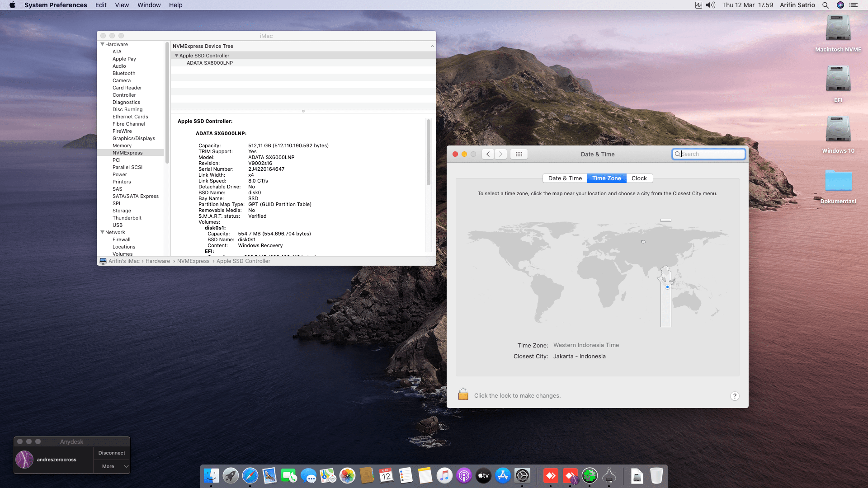The height and width of the screenshot is (488, 868).
Task: Open the Edit menu
Action: pyautogui.click(x=101, y=5)
